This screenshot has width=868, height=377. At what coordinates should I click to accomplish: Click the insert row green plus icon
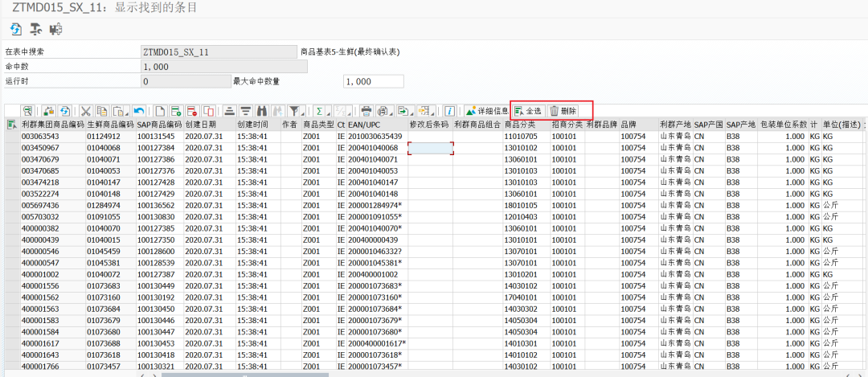[x=176, y=111]
